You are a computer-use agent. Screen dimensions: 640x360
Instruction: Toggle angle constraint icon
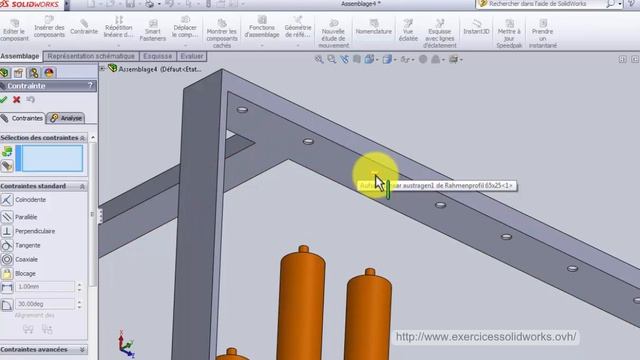(7, 304)
